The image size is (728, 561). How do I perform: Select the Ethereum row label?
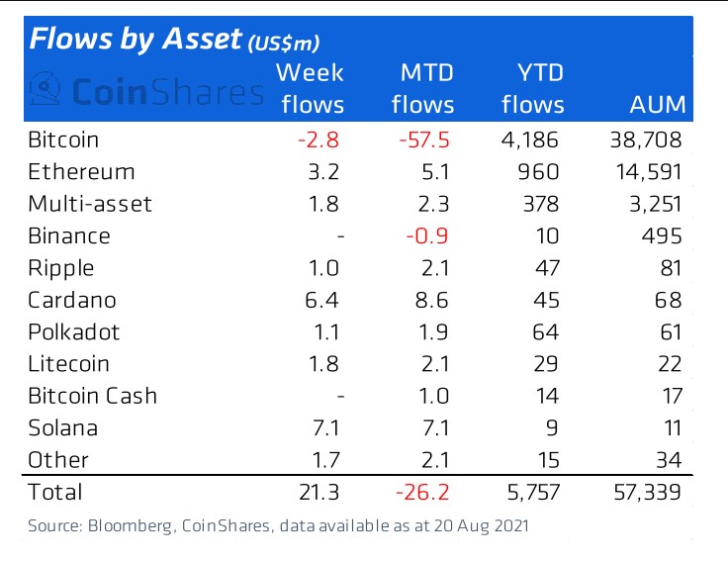pyautogui.click(x=81, y=171)
